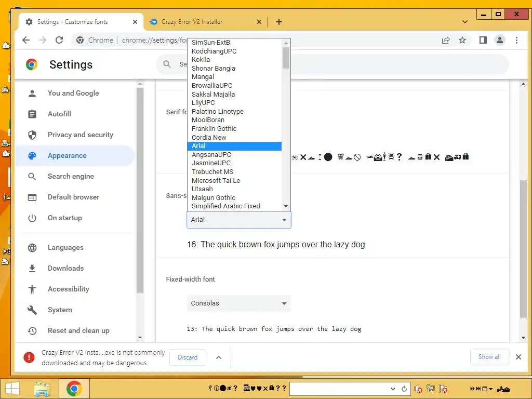Open a new tab with plus button

coord(279,22)
